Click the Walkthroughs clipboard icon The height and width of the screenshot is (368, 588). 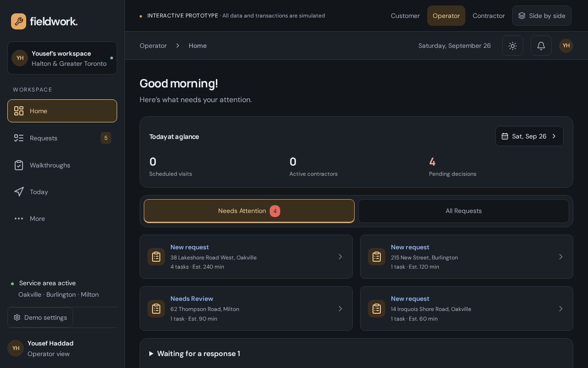(x=19, y=165)
